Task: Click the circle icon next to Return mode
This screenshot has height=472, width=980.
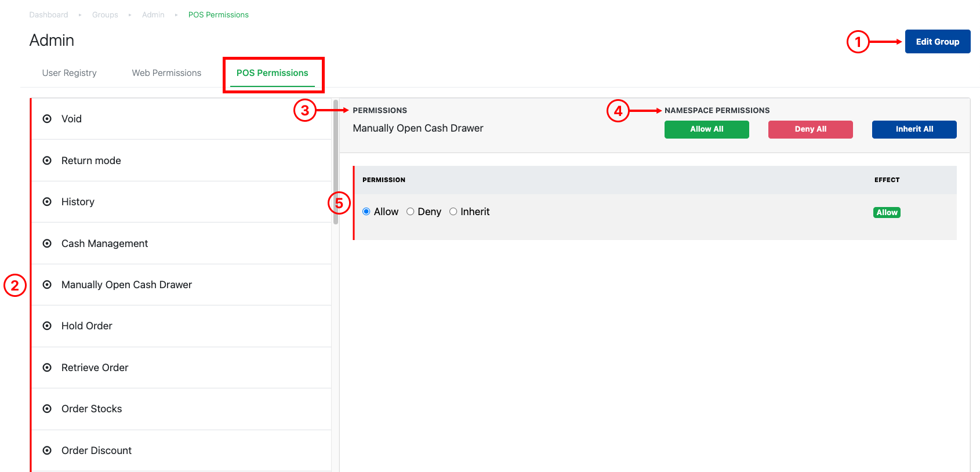Action: (x=47, y=161)
